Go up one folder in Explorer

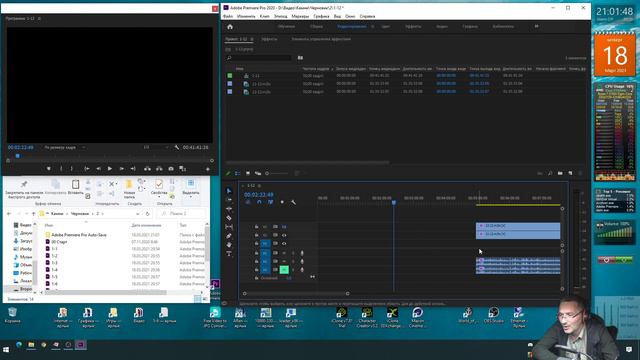pos(33,213)
